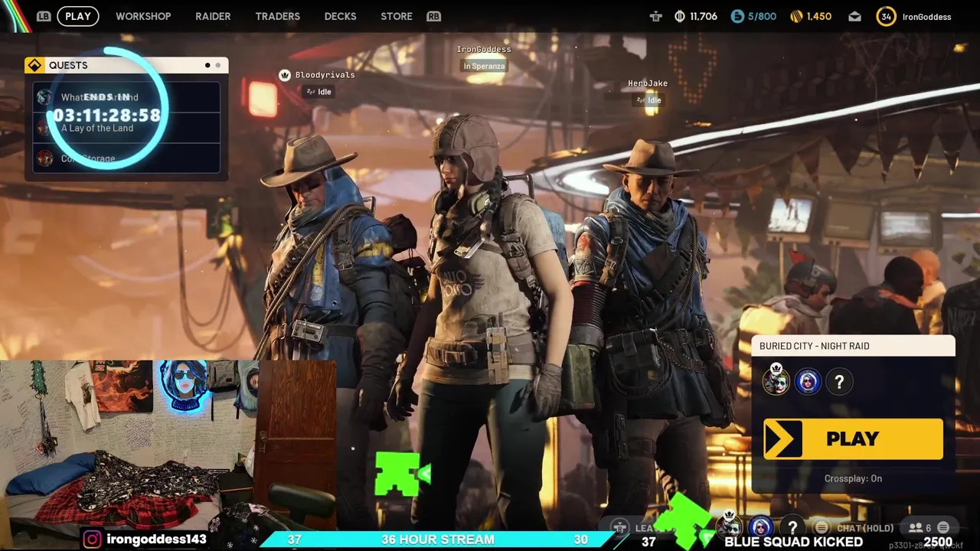The height and width of the screenshot is (551, 980).
Task: Toggle the Crossplay: On setting
Action: [x=853, y=479]
